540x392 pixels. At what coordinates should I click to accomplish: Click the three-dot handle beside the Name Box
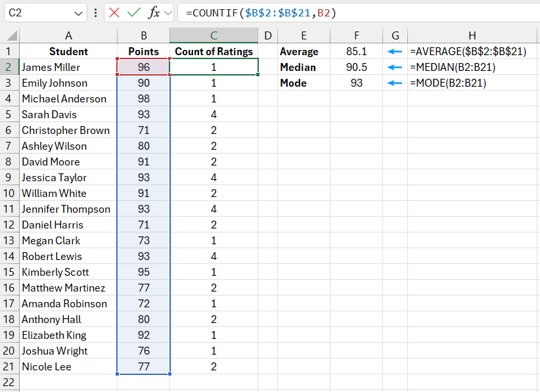[x=96, y=12]
